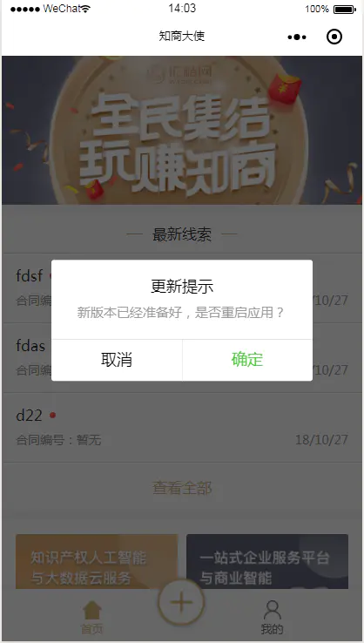
Task: Open the fdsf lead entry
Action: point(182,288)
